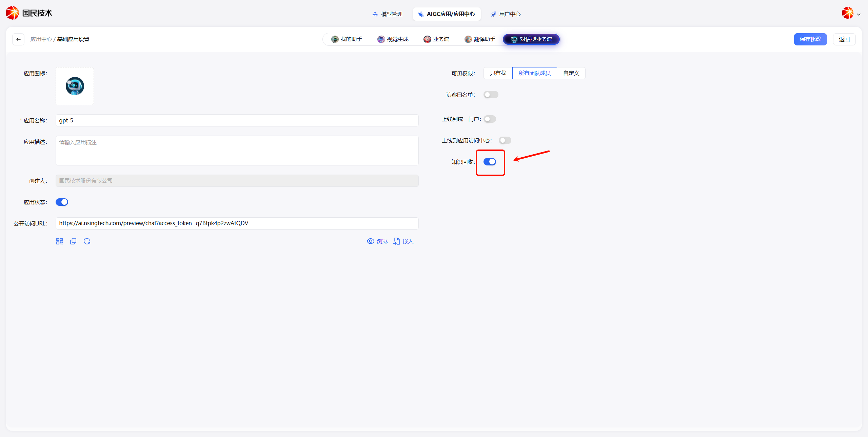This screenshot has height=437, width=868.
Task: Expand the account dropdown arrow
Action: tap(859, 14)
